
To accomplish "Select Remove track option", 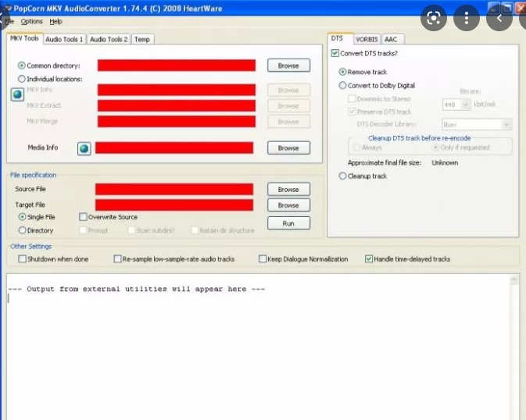I will (x=342, y=72).
